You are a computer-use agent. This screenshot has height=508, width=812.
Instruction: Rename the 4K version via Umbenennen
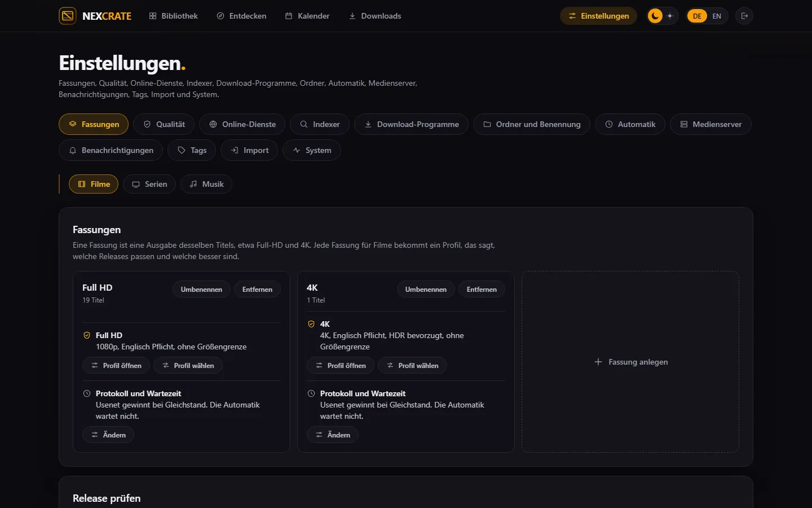[426, 290]
